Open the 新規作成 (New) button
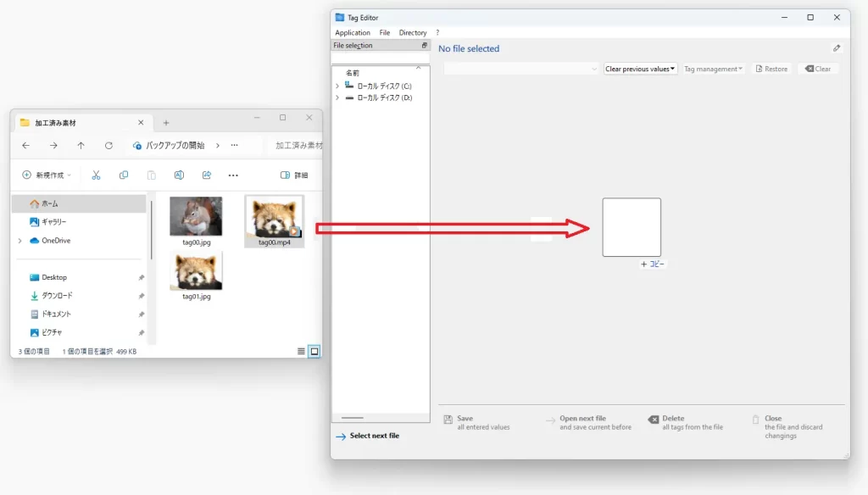This screenshot has width=868, height=495. point(47,175)
